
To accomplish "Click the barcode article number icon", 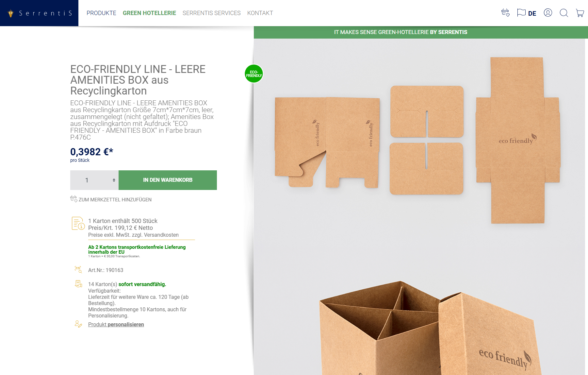I will [78, 269].
